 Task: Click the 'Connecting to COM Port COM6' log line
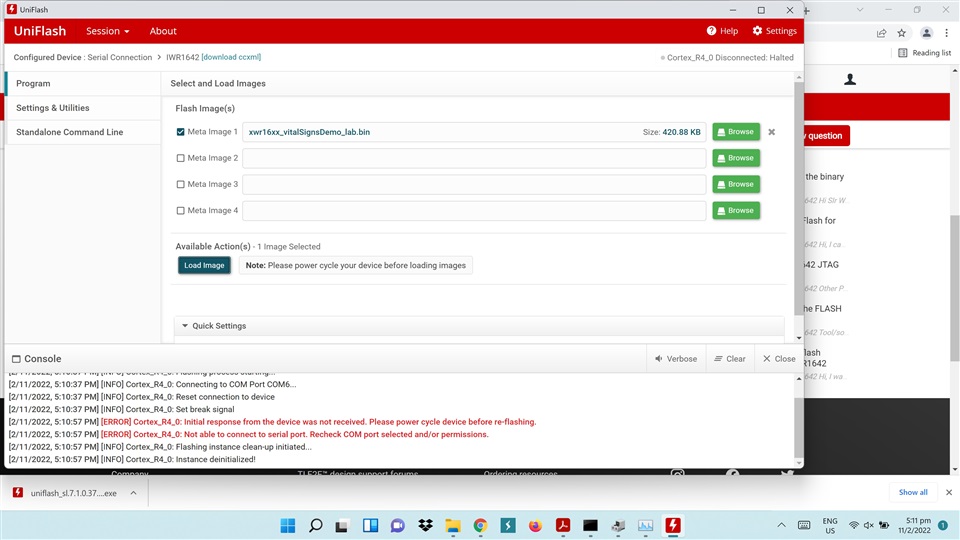point(152,384)
